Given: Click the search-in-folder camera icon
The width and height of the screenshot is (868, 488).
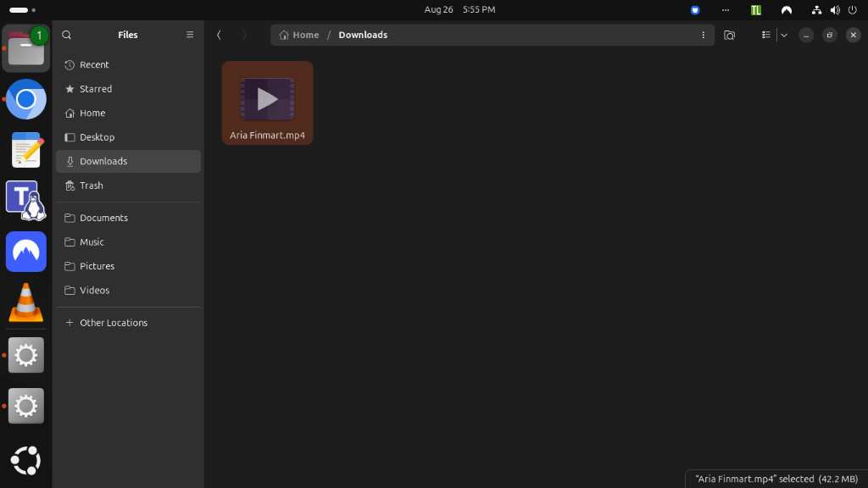Looking at the screenshot, I should 730,36.
